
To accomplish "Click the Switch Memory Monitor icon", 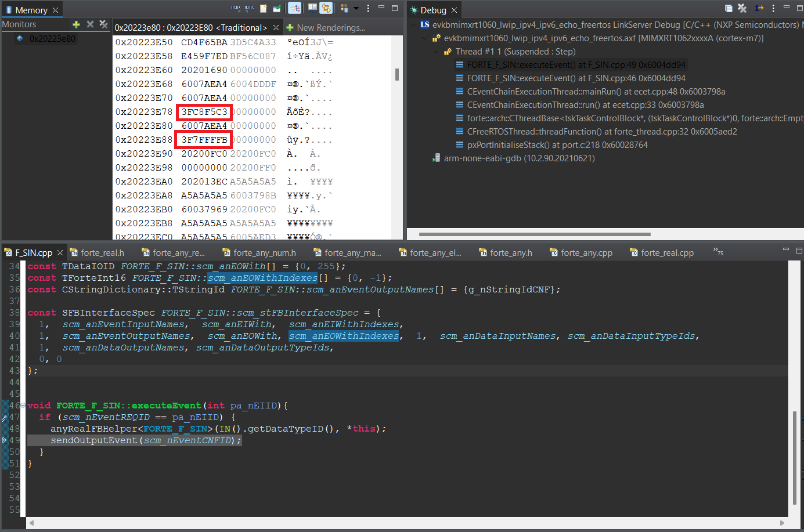I will 344,8.
